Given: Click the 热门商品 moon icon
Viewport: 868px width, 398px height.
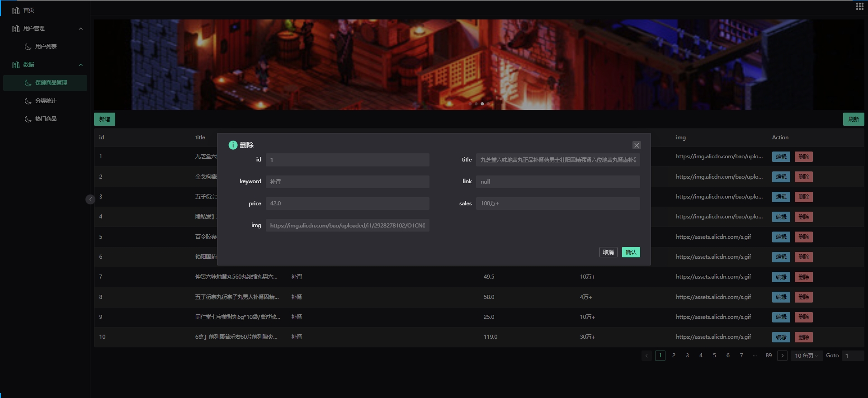Looking at the screenshot, I should pyautogui.click(x=28, y=119).
